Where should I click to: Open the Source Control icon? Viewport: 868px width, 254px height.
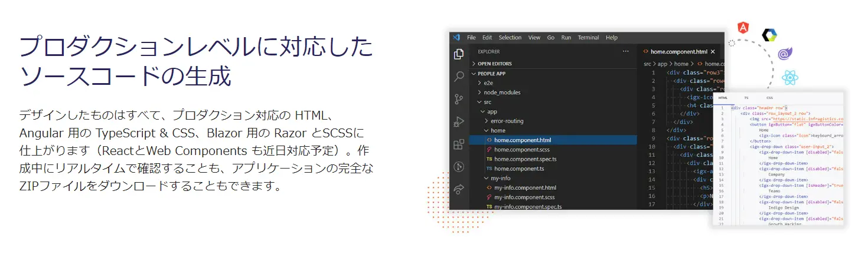coord(458,99)
